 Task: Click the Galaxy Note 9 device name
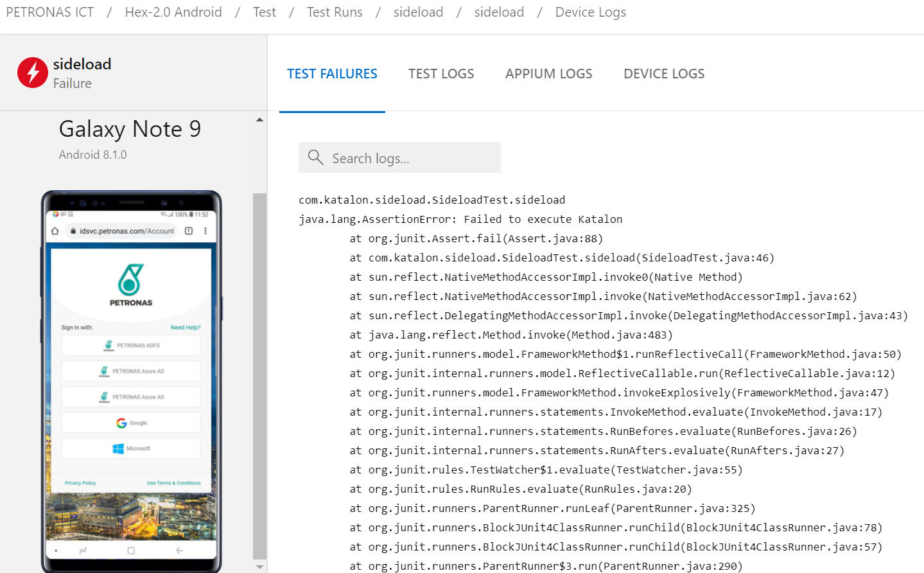point(130,129)
